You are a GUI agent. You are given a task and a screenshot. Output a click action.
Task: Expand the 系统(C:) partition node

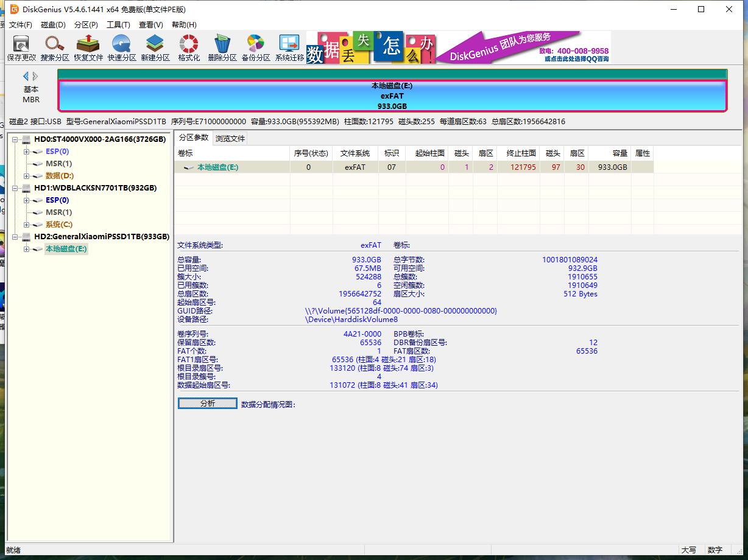tap(27, 225)
